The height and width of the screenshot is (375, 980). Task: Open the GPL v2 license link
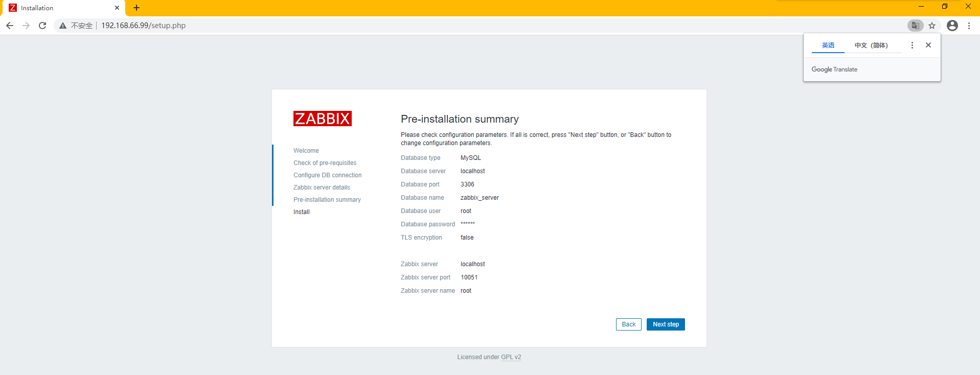(x=511, y=357)
